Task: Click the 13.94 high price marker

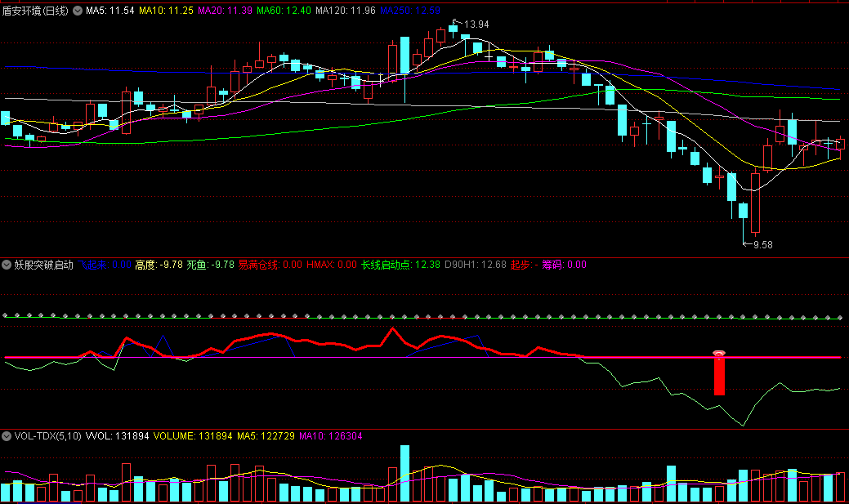Action: [x=476, y=25]
